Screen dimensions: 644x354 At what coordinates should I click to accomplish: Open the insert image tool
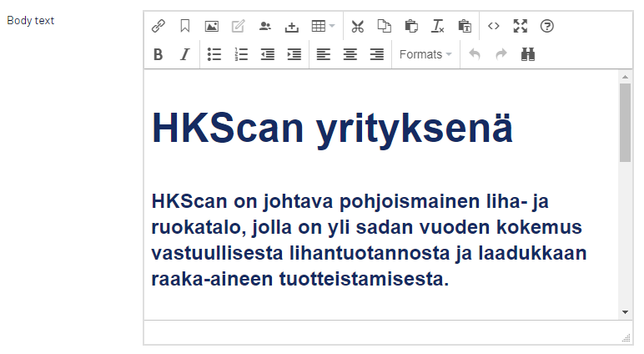coord(211,26)
